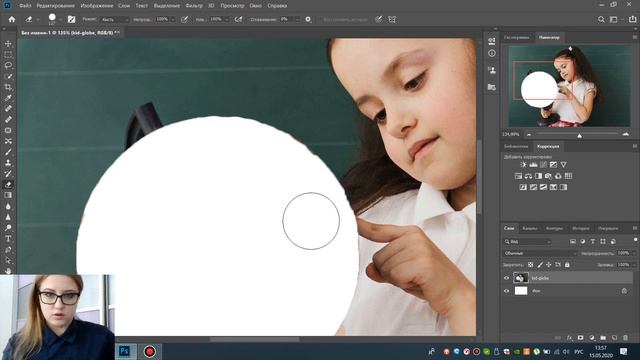Open the layer fill 100% dropdown
The image size is (640, 360).
point(633,265)
